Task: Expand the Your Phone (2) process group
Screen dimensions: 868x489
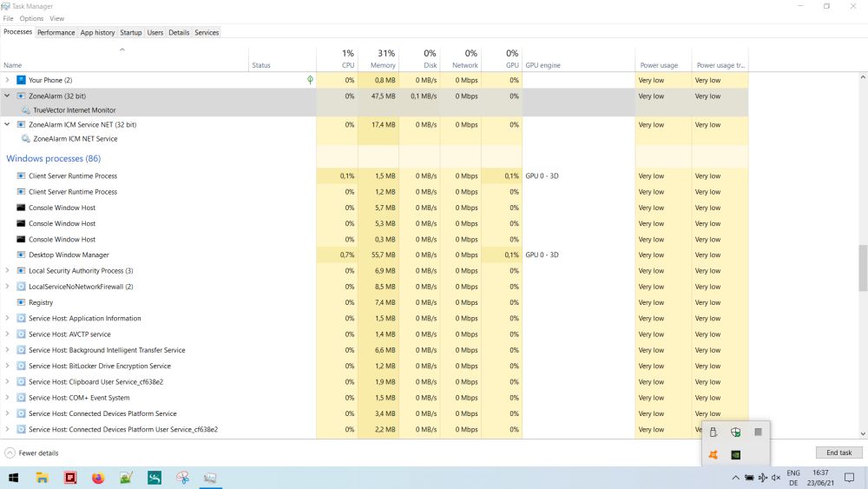Action: [7, 80]
